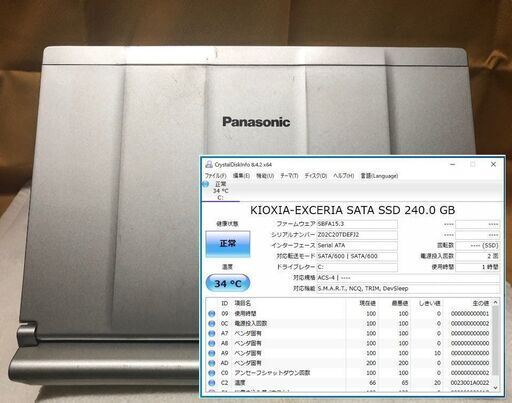
Task: Click status icon of row A9
Action: point(211,353)
